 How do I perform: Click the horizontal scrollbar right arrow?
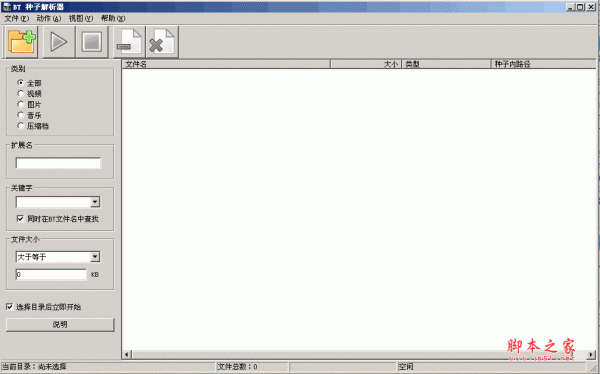point(591,354)
